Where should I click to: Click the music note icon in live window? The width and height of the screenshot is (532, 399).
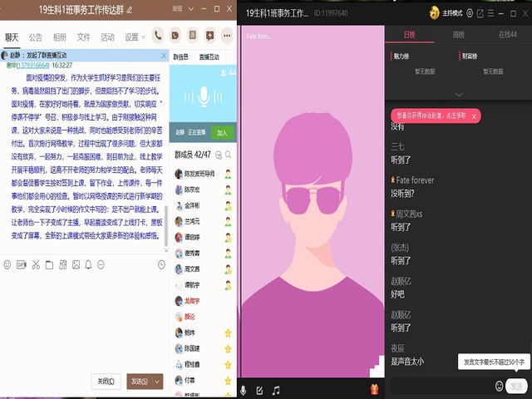[276, 390]
